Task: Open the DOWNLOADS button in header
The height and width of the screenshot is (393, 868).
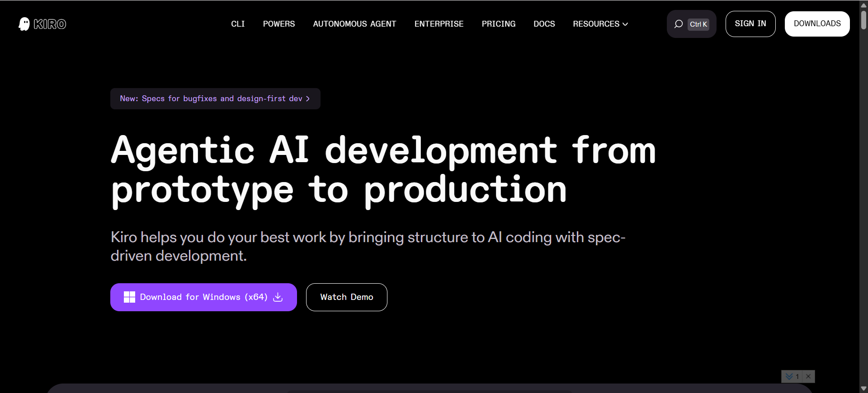Action: tap(817, 24)
